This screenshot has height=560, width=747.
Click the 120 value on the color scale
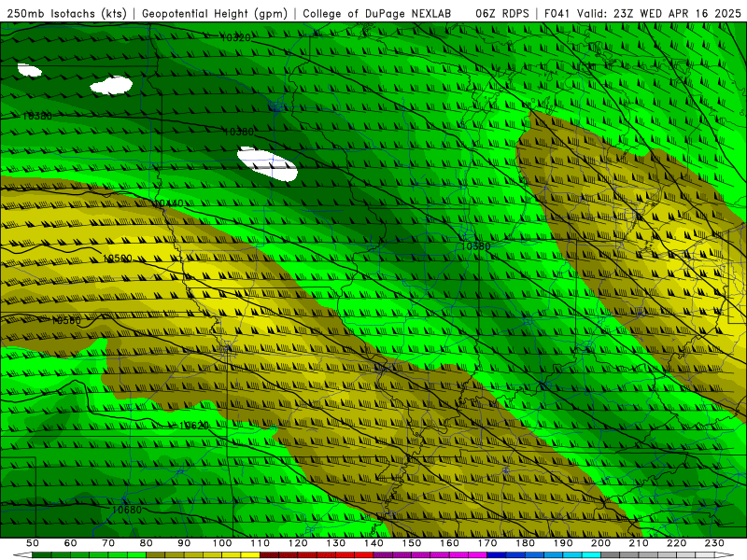coord(298,543)
